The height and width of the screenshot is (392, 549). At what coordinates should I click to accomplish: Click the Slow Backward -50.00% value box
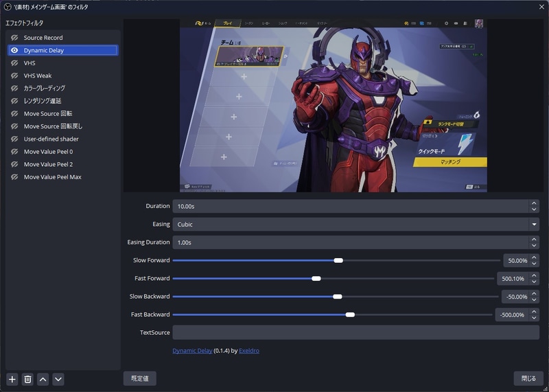(515, 297)
